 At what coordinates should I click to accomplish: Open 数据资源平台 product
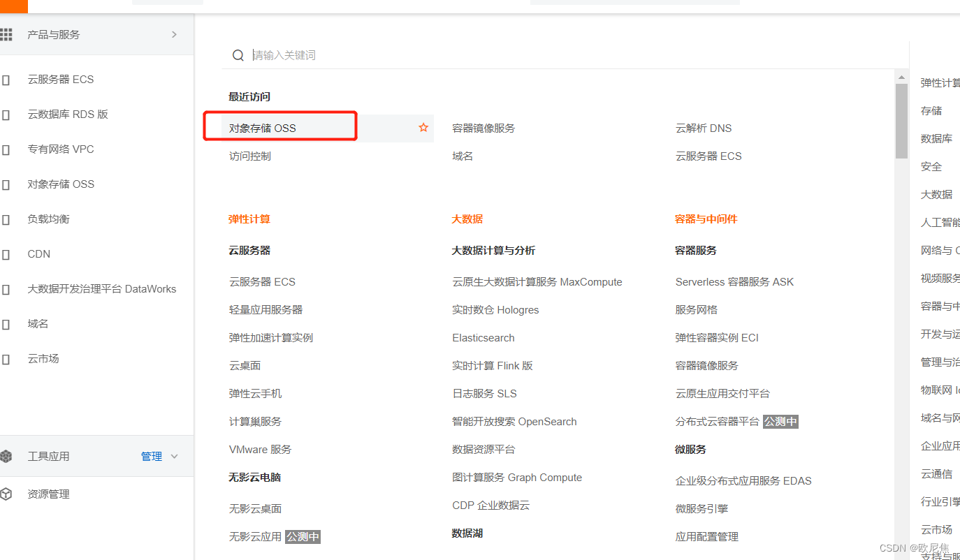coord(483,449)
